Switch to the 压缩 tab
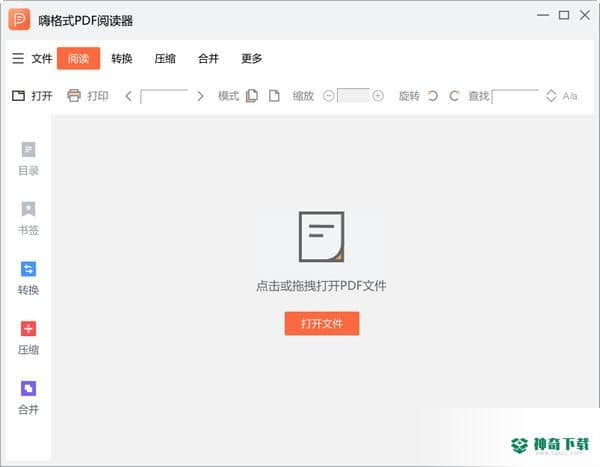The height and width of the screenshot is (467, 600). (165, 59)
